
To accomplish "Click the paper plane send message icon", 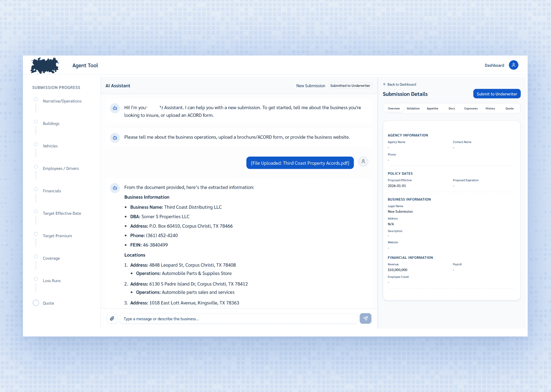I will point(365,318).
